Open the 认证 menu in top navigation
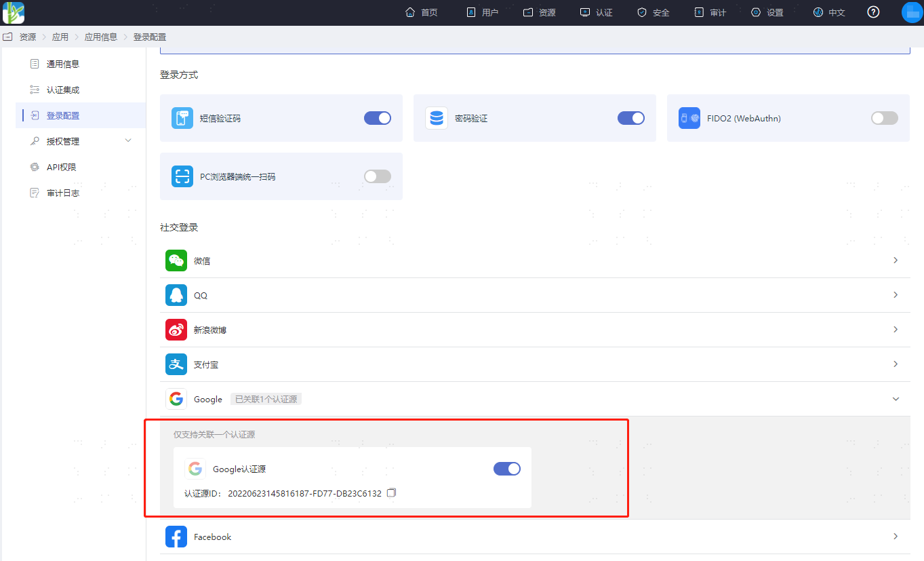This screenshot has height=561, width=924. pos(597,12)
